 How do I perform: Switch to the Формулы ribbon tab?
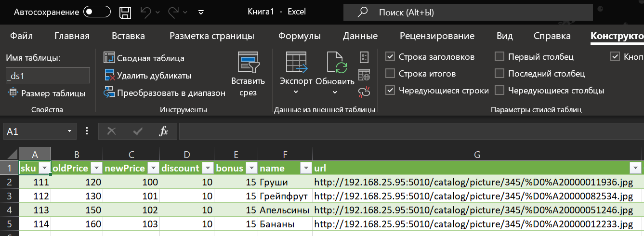300,36
